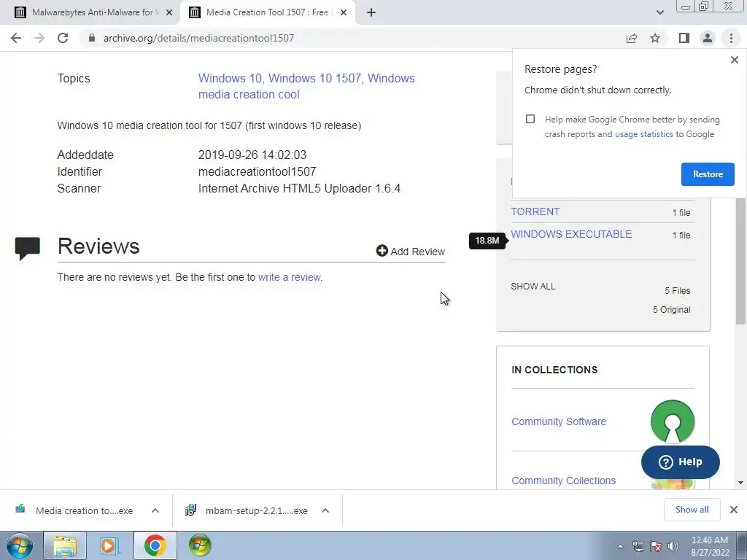Select the Addeddate value 2019-09-26 14:02:03
This screenshot has height=560, width=747.
pos(252,155)
